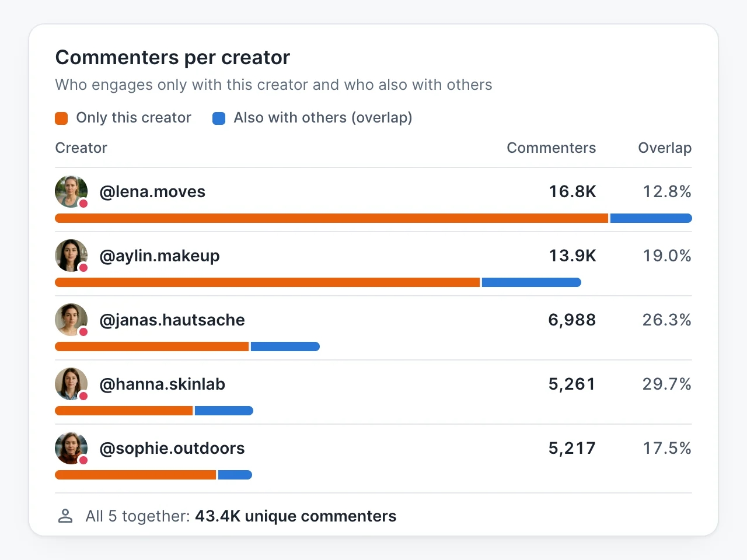
Task: Click the @lena.moves creator handle
Action: (x=152, y=192)
